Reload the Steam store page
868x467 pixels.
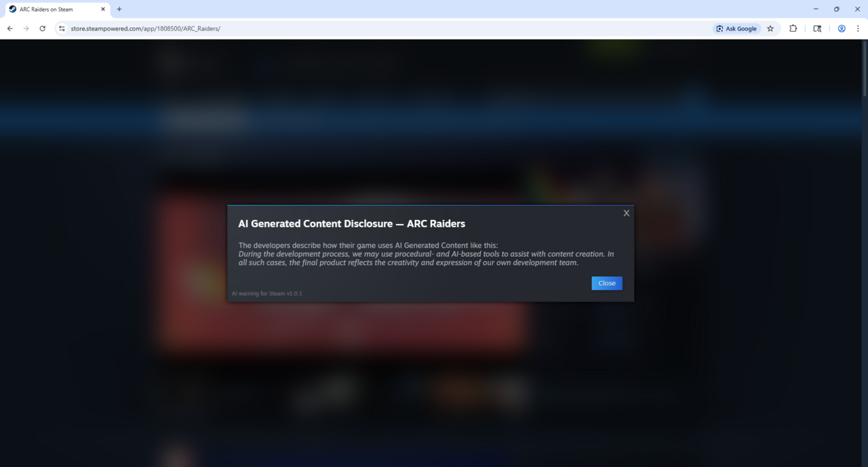tap(43, 29)
